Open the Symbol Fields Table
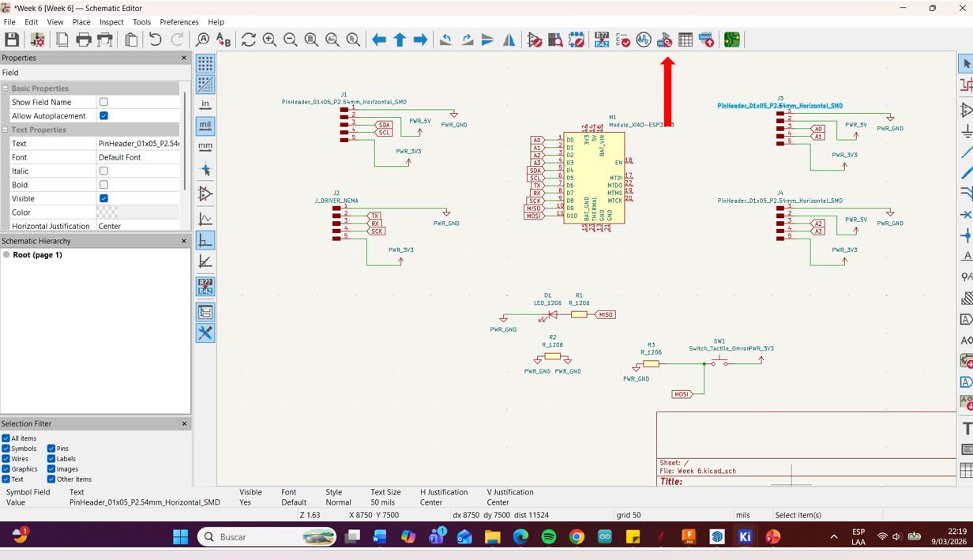 (x=686, y=39)
